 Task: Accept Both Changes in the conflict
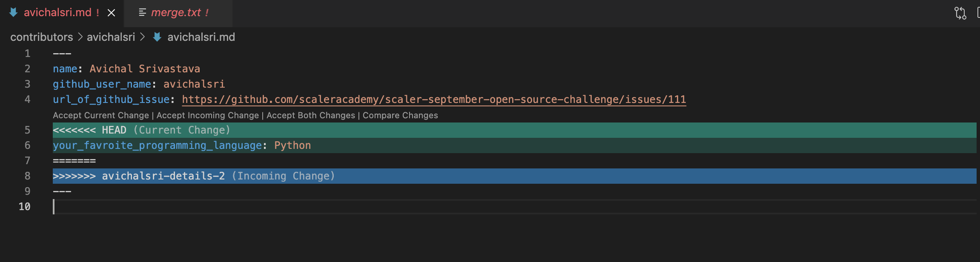[x=311, y=115]
